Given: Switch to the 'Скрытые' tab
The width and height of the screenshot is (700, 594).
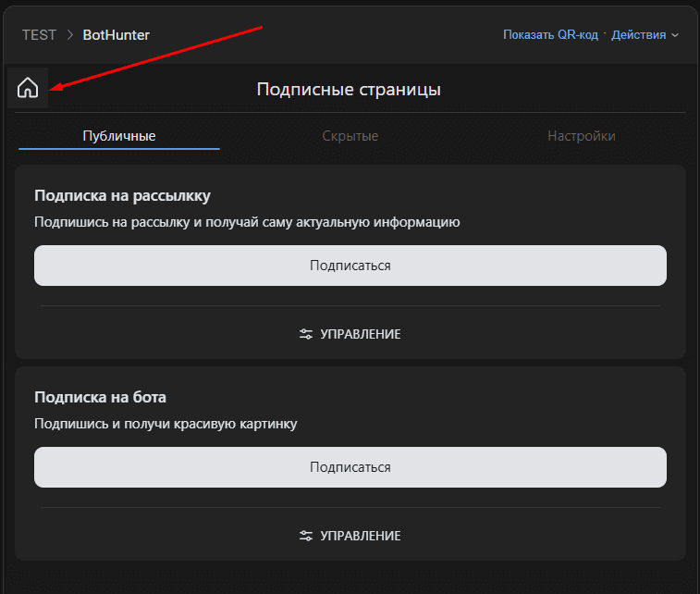Looking at the screenshot, I should (350, 136).
